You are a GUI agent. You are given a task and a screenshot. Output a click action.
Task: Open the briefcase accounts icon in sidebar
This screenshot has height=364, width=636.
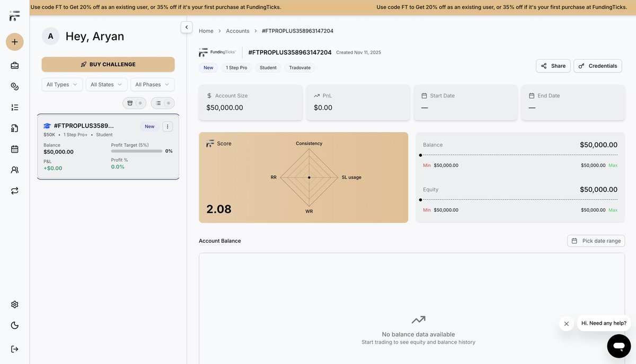click(15, 66)
